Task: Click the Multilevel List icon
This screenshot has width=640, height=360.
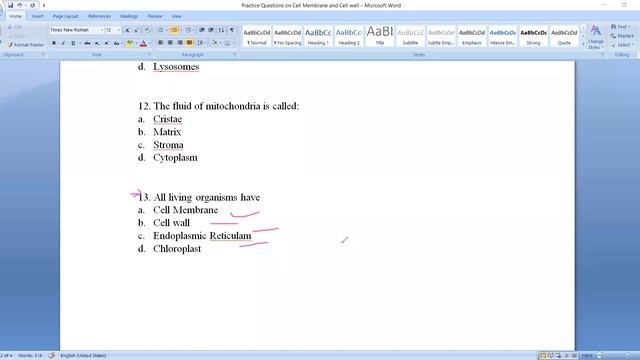Action: coord(189,30)
